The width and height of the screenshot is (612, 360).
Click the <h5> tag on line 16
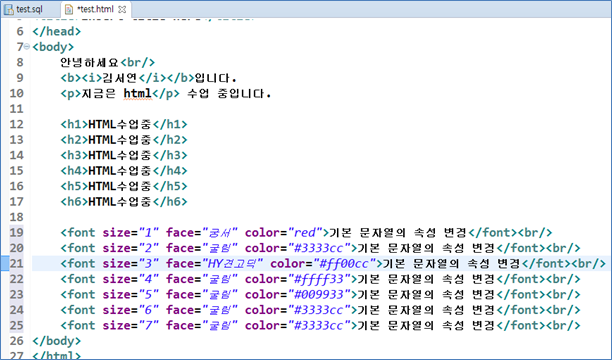74,186
